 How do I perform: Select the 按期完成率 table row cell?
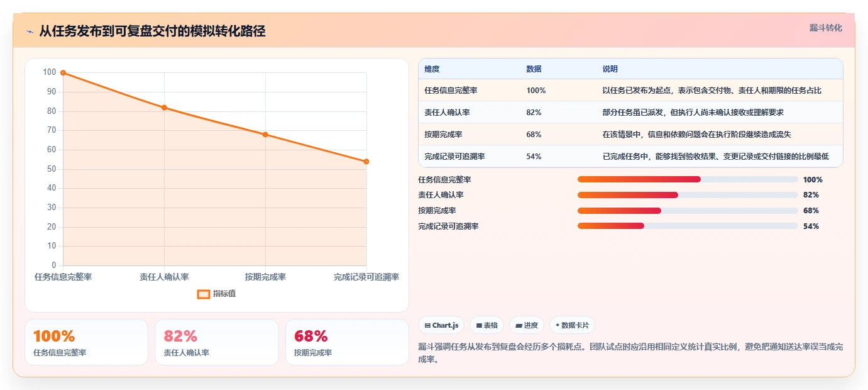click(x=443, y=135)
